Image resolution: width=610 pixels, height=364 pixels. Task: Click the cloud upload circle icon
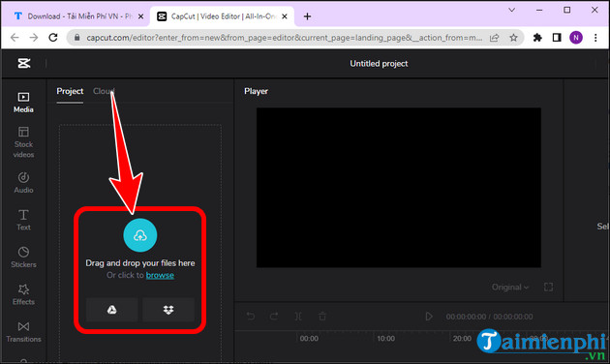click(x=140, y=235)
